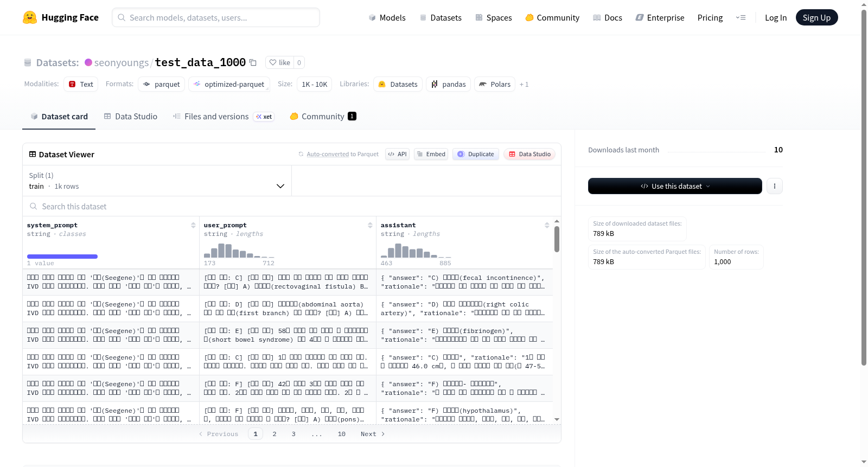Select the Datasets library tag

pyautogui.click(x=398, y=84)
